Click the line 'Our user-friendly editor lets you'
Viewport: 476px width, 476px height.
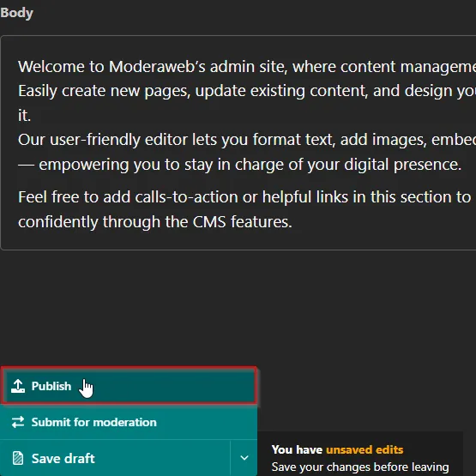pyautogui.click(x=247, y=140)
